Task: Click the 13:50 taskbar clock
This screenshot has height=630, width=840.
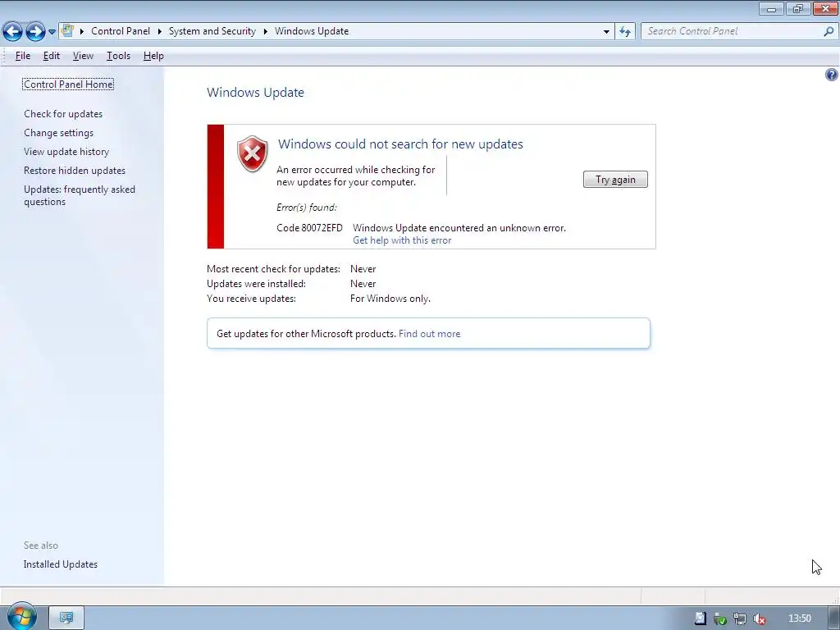Action: pos(799,619)
